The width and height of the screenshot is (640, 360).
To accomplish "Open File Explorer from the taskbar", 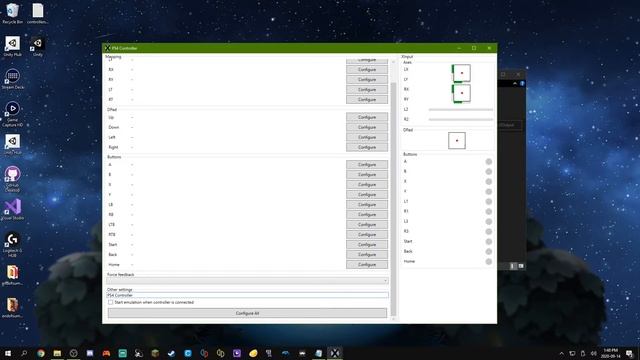I will click(57, 353).
